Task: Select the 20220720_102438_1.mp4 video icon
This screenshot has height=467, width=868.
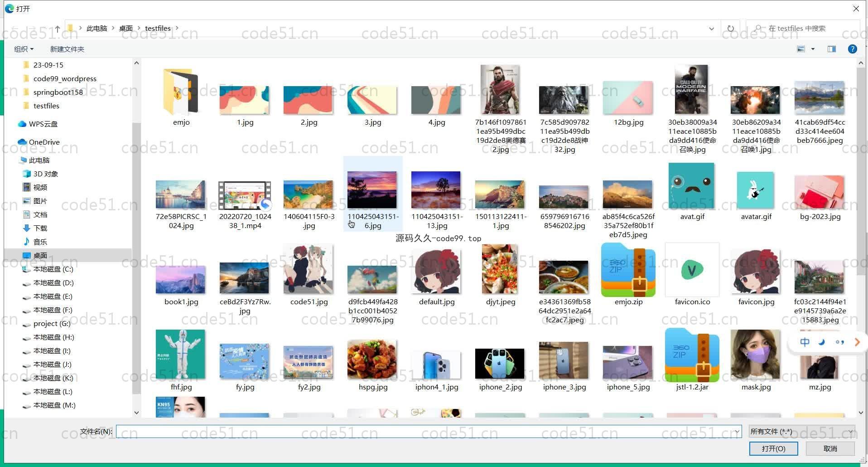Action: tap(245, 195)
